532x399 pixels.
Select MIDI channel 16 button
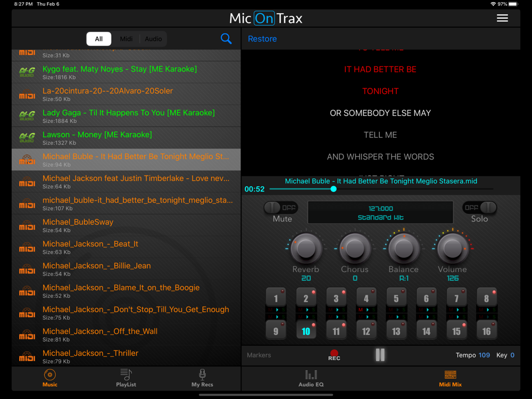(x=487, y=330)
